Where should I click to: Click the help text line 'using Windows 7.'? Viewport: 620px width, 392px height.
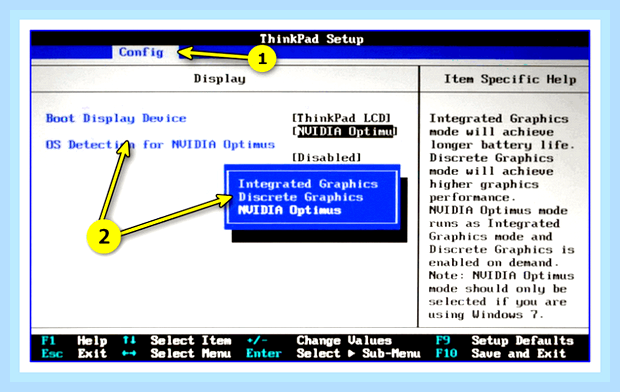487,315
